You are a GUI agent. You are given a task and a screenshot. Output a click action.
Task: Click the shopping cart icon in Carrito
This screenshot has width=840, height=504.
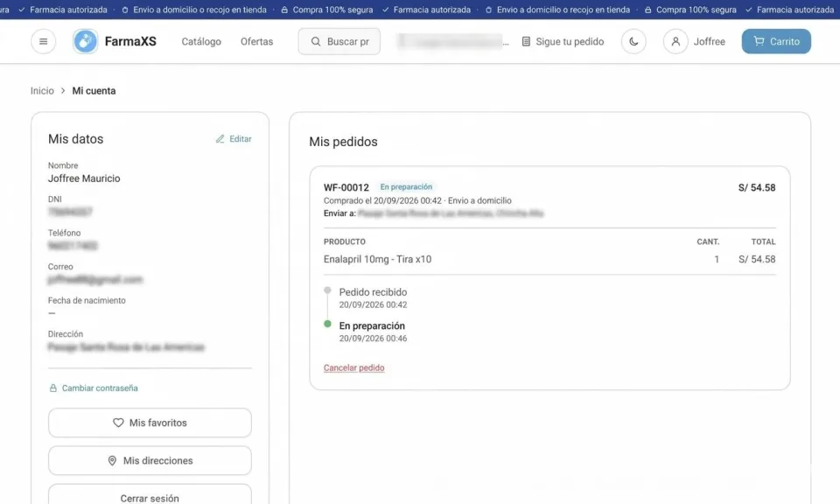coord(759,41)
